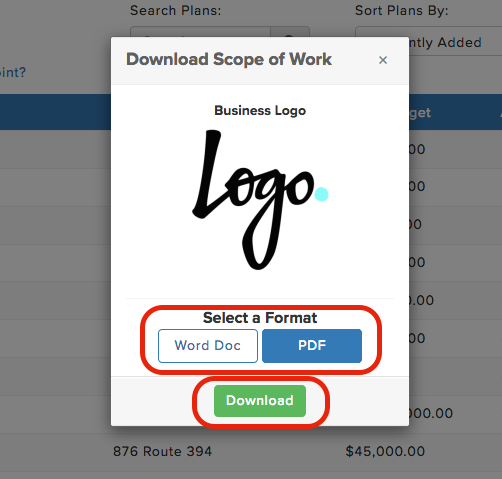This screenshot has height=479, width=502.
Task: Click the Business Logo heading
Action: 260,111
